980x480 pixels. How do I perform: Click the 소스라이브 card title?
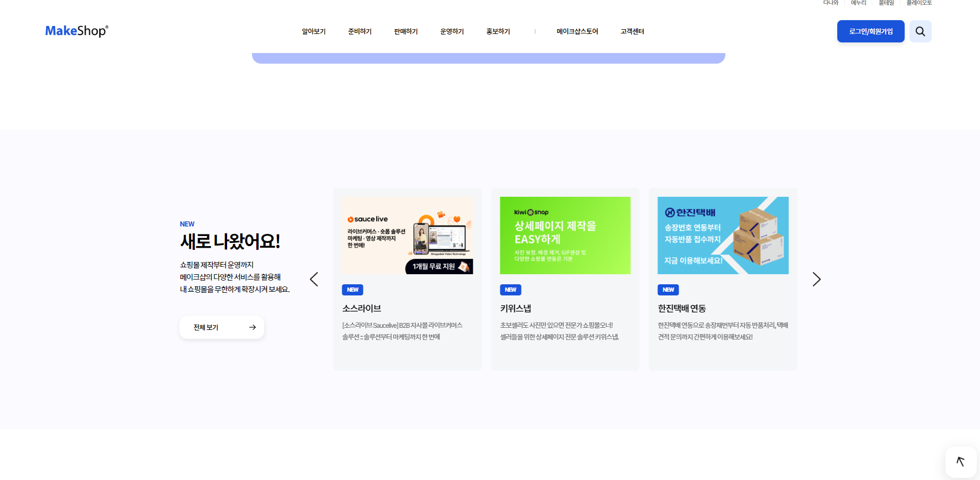[x=362, y=308]
